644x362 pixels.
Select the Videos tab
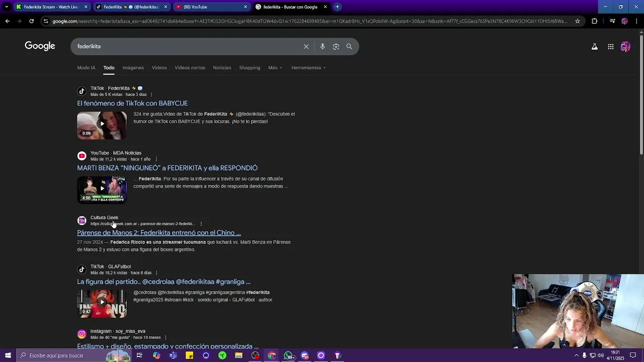point(159,68)
